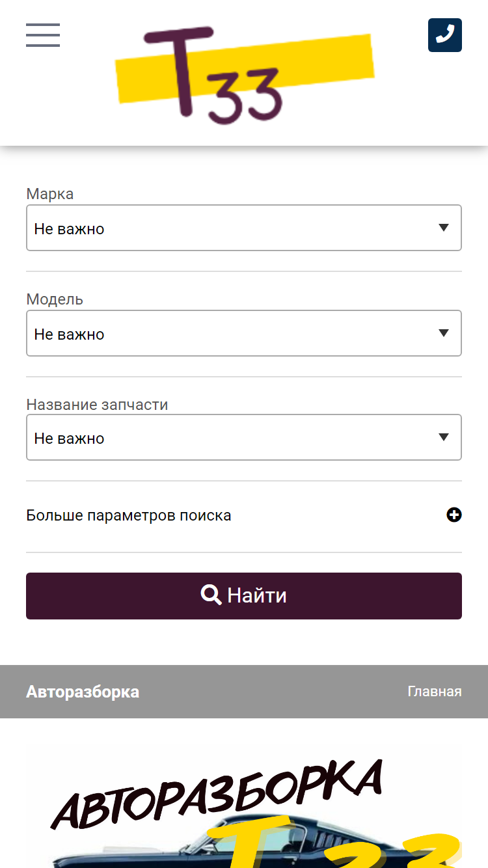Click the arrow of Марка dropdown
This screenshot has width=488, height=868.
point(444,228)
